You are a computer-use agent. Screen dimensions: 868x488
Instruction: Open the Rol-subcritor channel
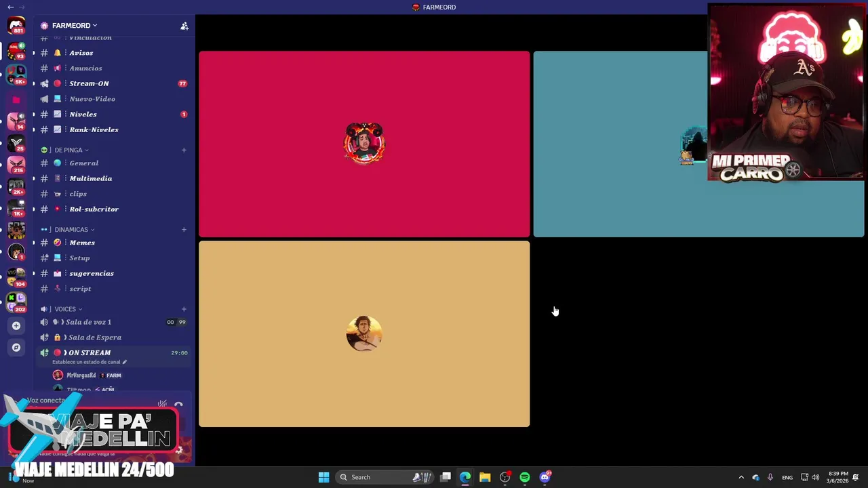point(113,209)
